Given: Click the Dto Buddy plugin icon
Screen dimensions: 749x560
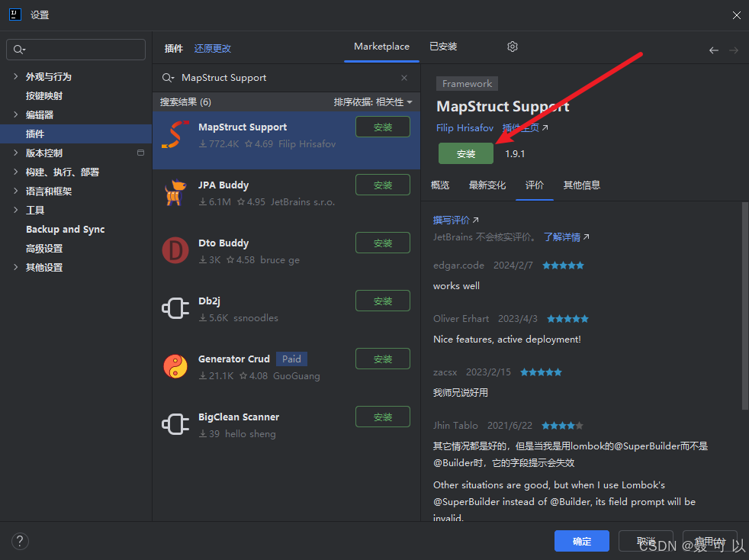Looking at the screenshot, I should [x=175, y=250].
